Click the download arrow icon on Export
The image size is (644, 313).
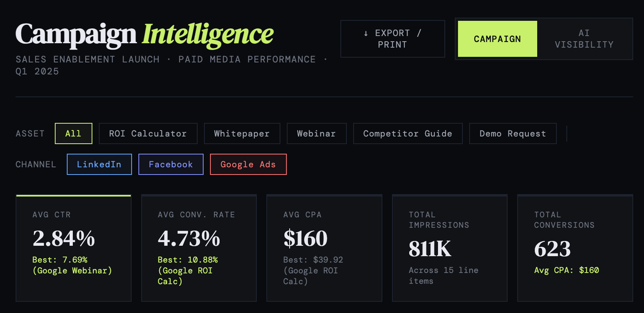[x=366, y=33]
